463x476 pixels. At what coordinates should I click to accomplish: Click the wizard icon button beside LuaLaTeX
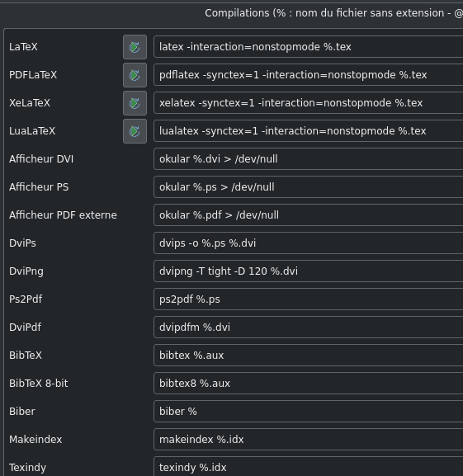pyautogui.click(x=135, y=131)
